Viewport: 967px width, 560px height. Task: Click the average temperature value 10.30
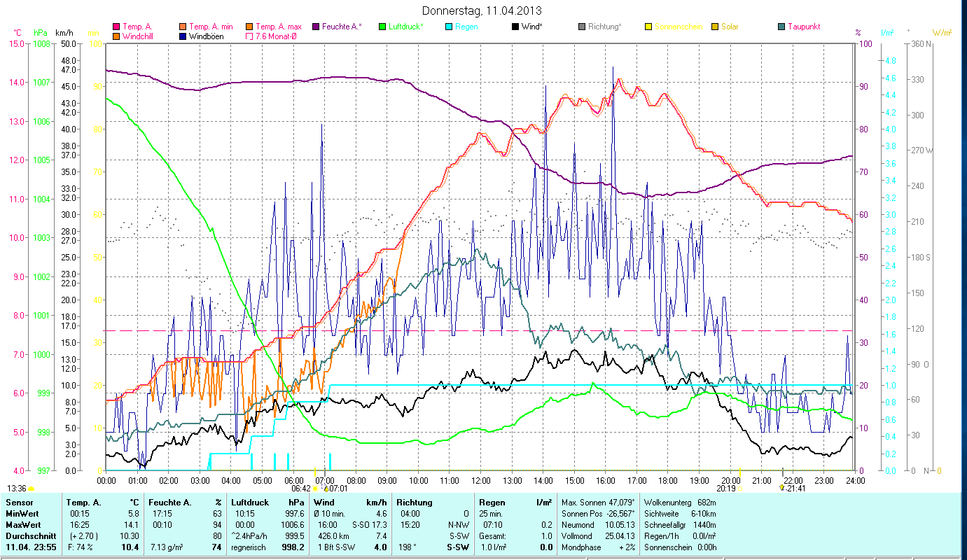[x=129, y=535]
